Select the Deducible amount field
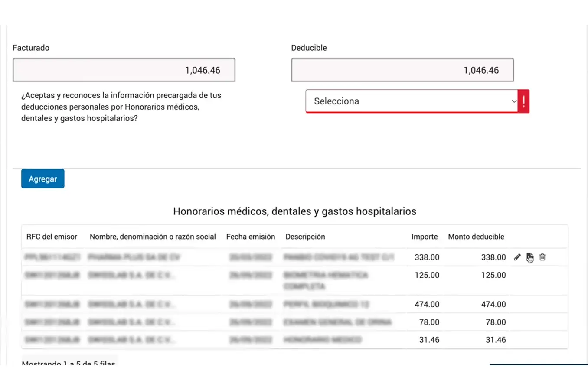This screenshot has height=390, width=588. (x=402, y=70)
